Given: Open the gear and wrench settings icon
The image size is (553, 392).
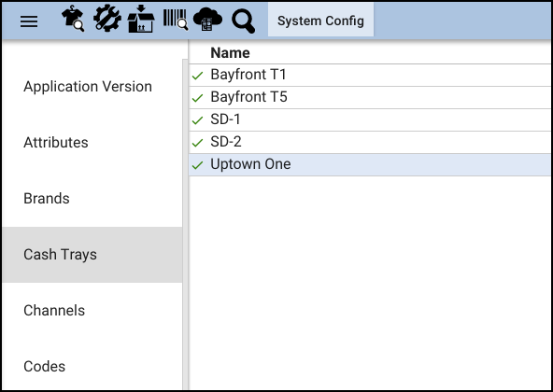Looking at the screenshot, I should point(107,19).
